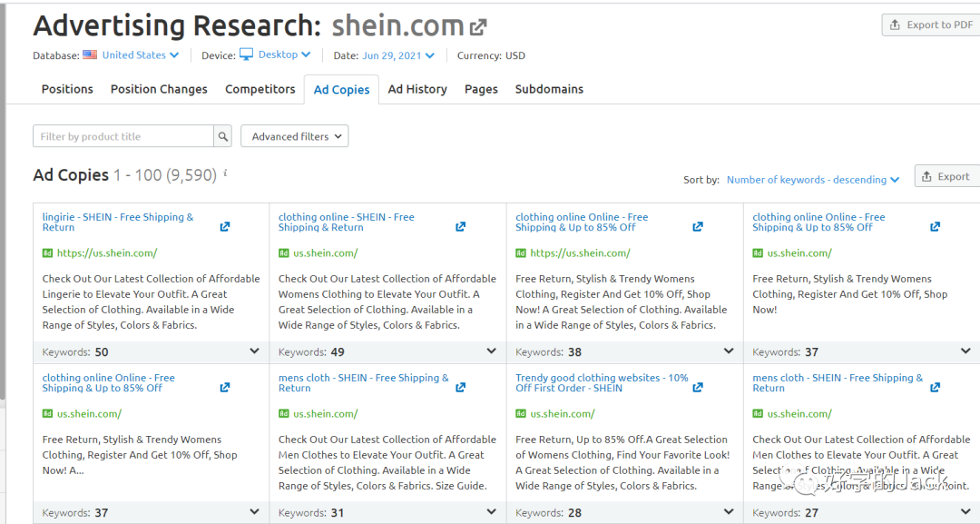This screenshot has height=524, width=980.
Task: Open external link icon for 38-keyword ad card
Action: [698, 226]
